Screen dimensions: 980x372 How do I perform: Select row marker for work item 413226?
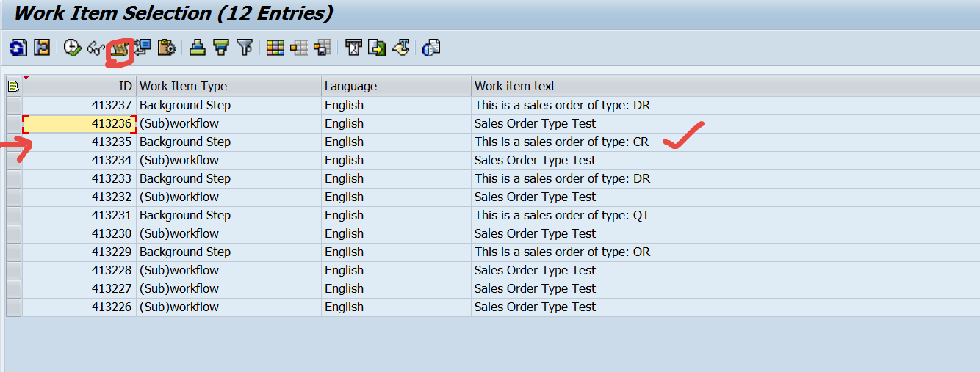[x=13, y=307]
